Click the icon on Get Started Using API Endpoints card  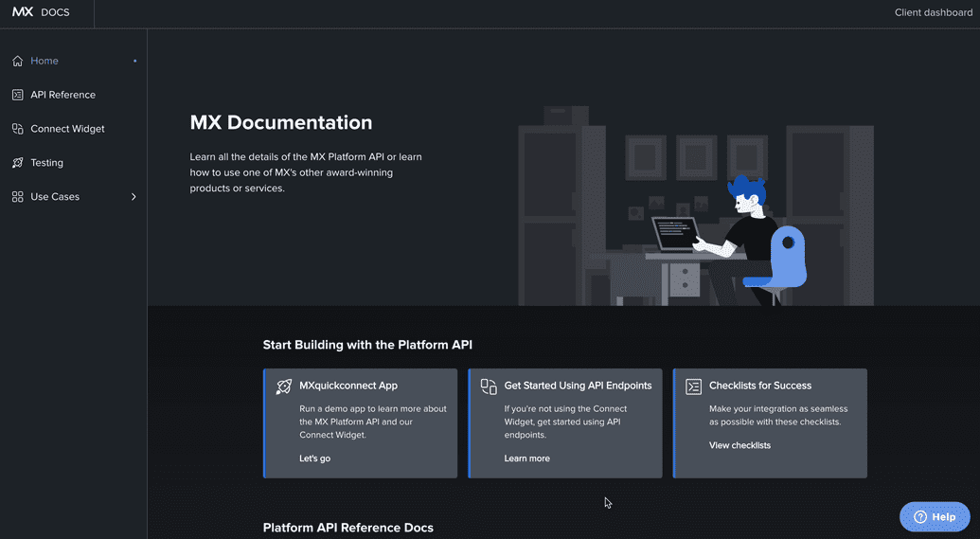click(x=489, y=386)
